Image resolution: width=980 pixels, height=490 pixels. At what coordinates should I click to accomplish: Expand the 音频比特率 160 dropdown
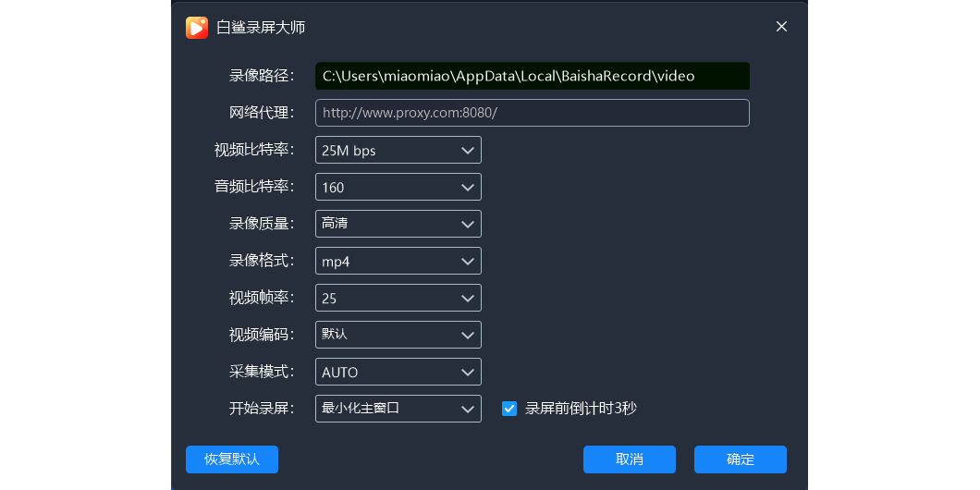point(398,187)
